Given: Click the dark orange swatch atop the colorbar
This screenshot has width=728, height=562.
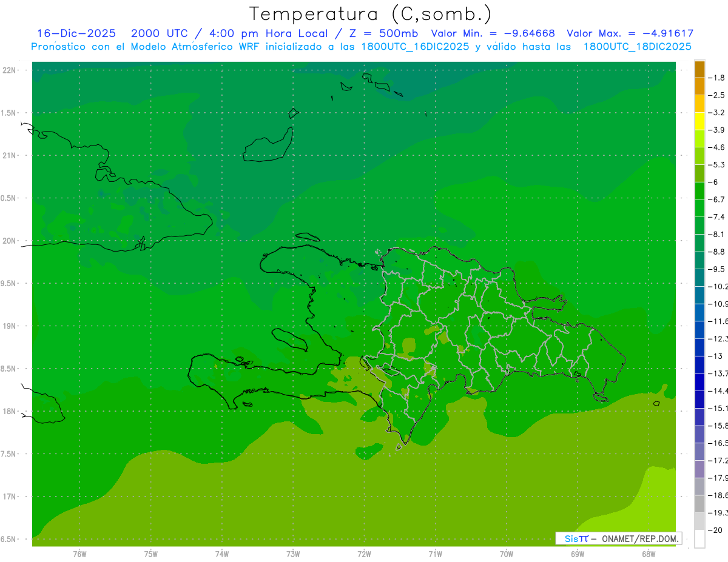Looking at the screenshot, I should point(699,69).
